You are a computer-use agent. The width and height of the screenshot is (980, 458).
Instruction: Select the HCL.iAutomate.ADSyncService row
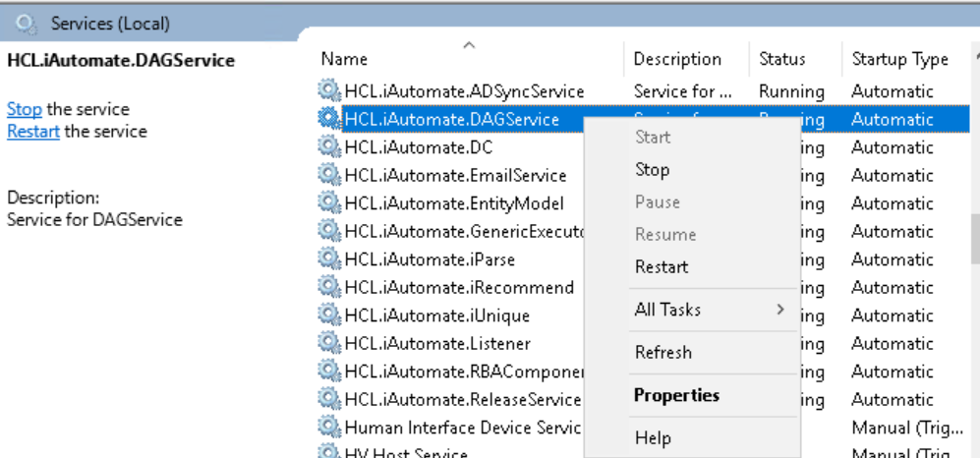643,91
